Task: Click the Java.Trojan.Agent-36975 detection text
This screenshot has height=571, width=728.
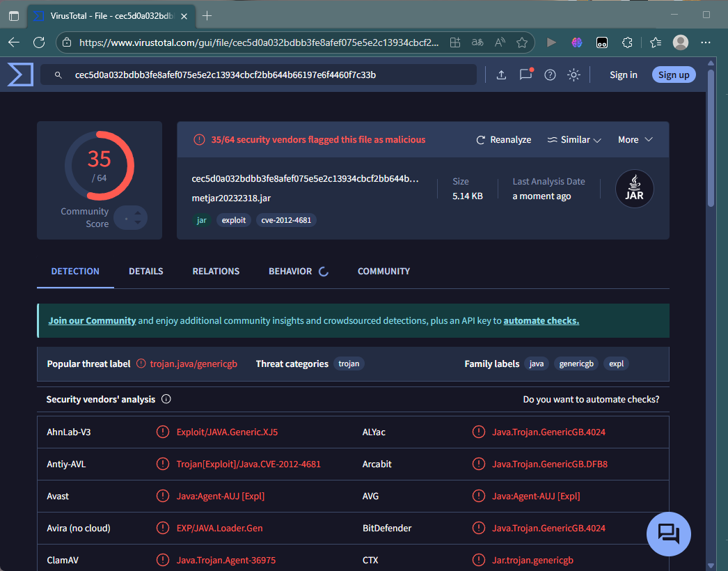Action: click(x=226, y=560)
